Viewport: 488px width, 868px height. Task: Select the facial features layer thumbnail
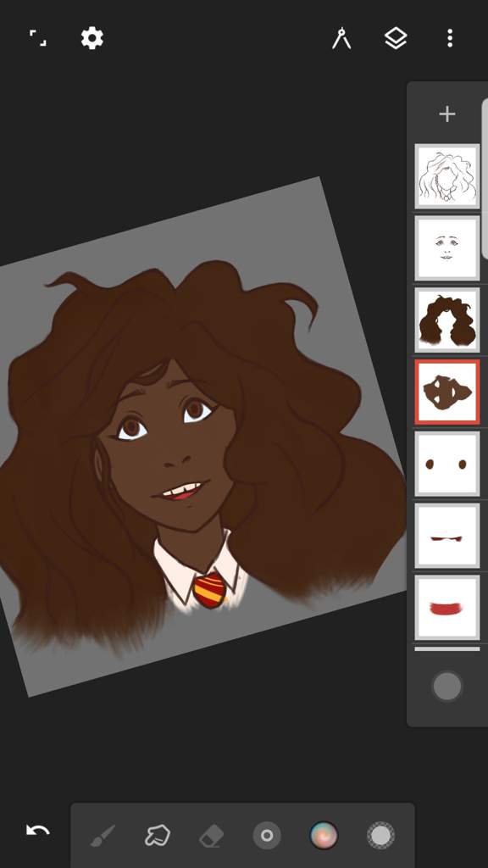tap(447, 248)
